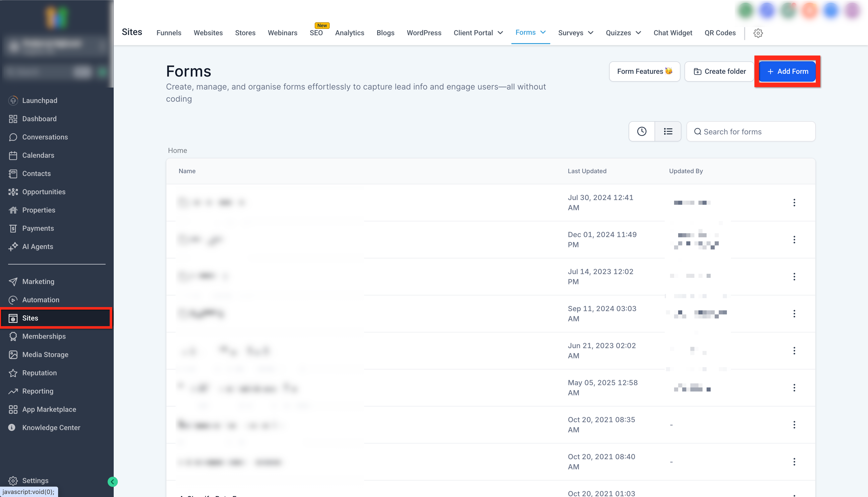Expand the Forms tab dropdown chevron
The height and width of the screenshot is (497, 868).
click(543, 32)
